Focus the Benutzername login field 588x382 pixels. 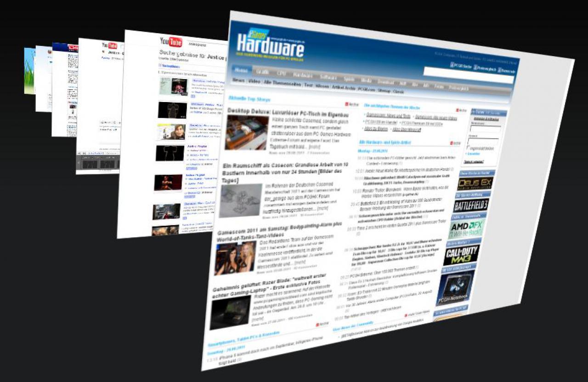coord(485,129)
